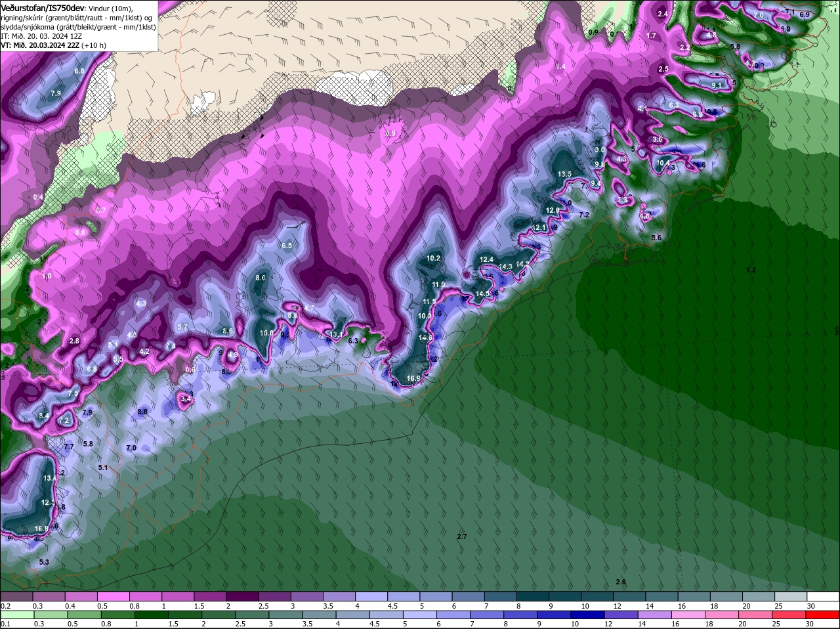Screen dimensions: 840x629
Task: Click the 7.9 value on the map
Action: (56, 94)
